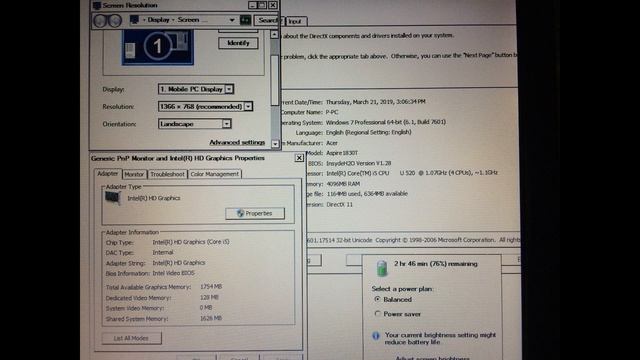Click the '1626 MB' shared system memory value

point(211,318)
